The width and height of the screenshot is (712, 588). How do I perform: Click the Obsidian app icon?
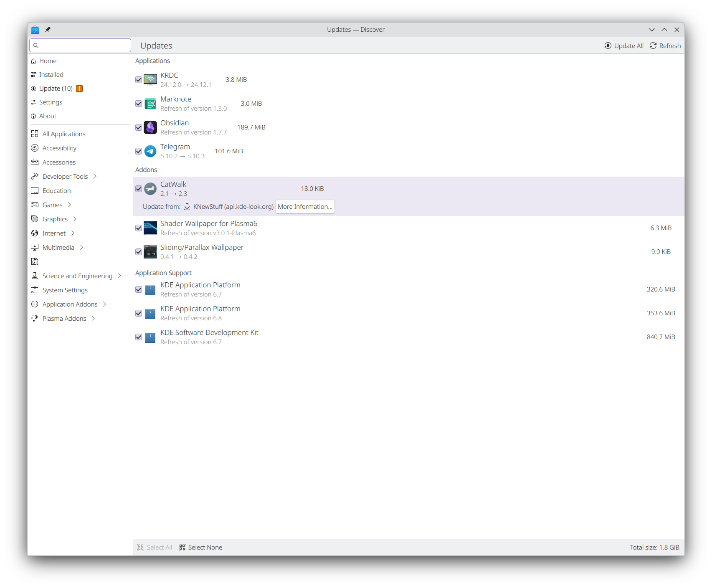(x=150, y=127)
